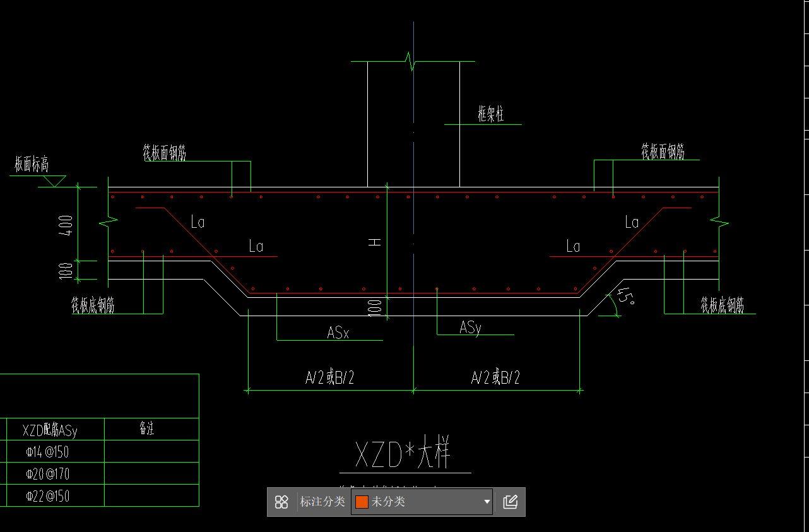This screenshot has width=809, height=532.
Task: Select the H height dimension label
Action: pyautogui.click(x=375, y=242)
